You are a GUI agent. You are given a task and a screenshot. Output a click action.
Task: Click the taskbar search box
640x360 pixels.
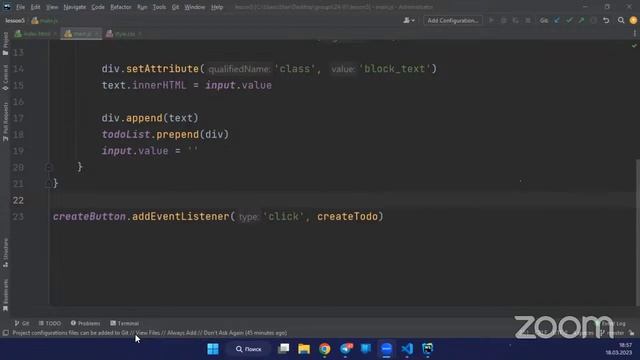tap(249, 349)
